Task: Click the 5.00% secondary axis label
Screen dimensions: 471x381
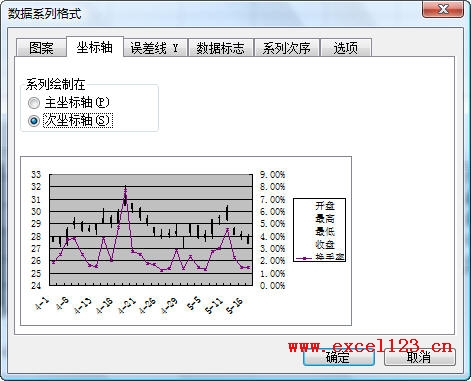Action: coord(273,224)
